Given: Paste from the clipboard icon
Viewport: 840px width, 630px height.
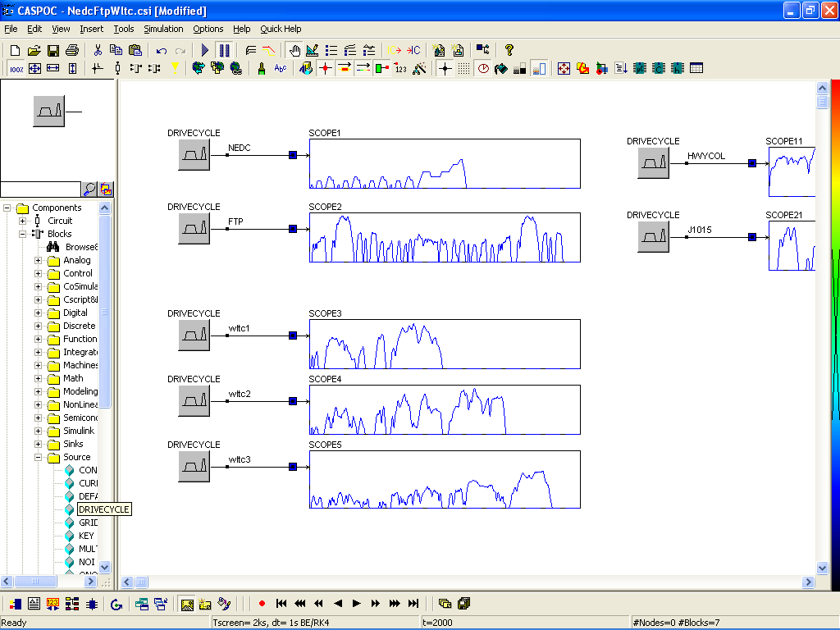Looking at the screenshot, I should (x=135, y=50).
